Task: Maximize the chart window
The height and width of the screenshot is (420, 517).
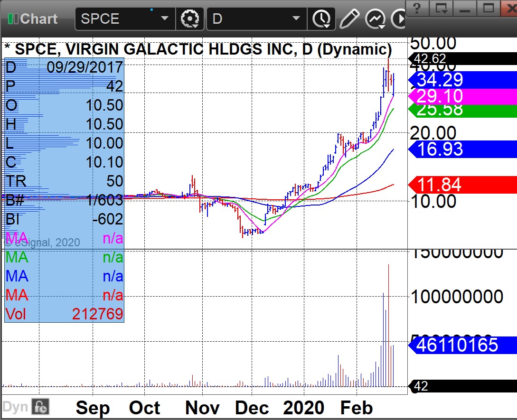Action: point(489,8)
